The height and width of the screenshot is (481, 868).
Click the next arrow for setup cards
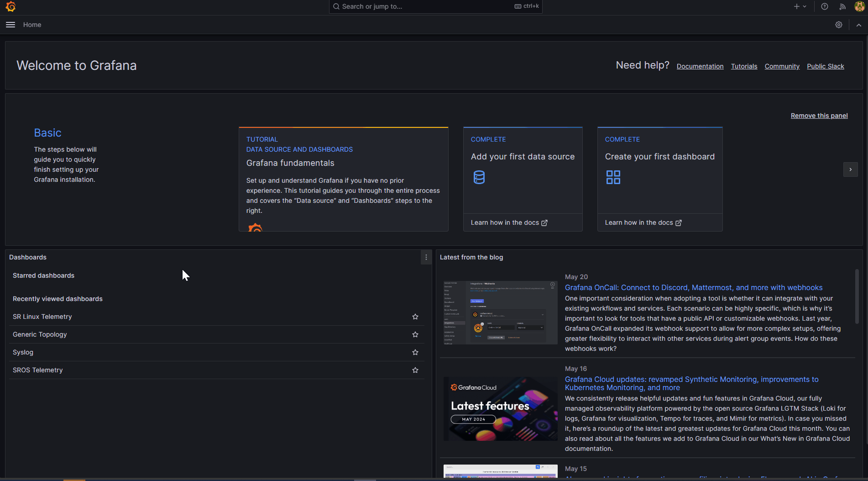tap(851, 169)
